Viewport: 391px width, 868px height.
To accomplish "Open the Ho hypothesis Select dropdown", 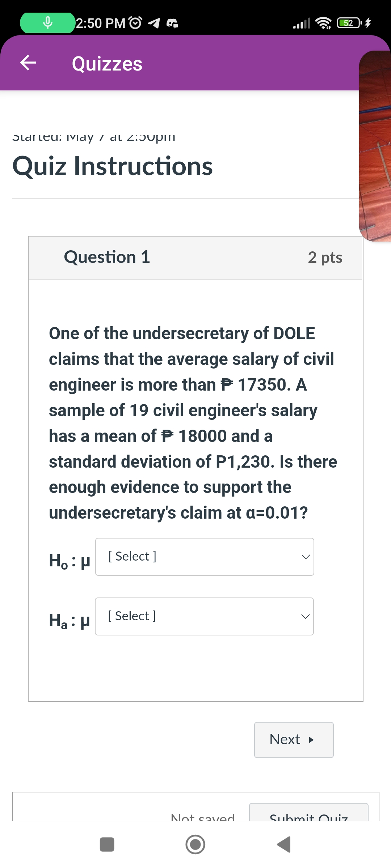I will point(205,557).
